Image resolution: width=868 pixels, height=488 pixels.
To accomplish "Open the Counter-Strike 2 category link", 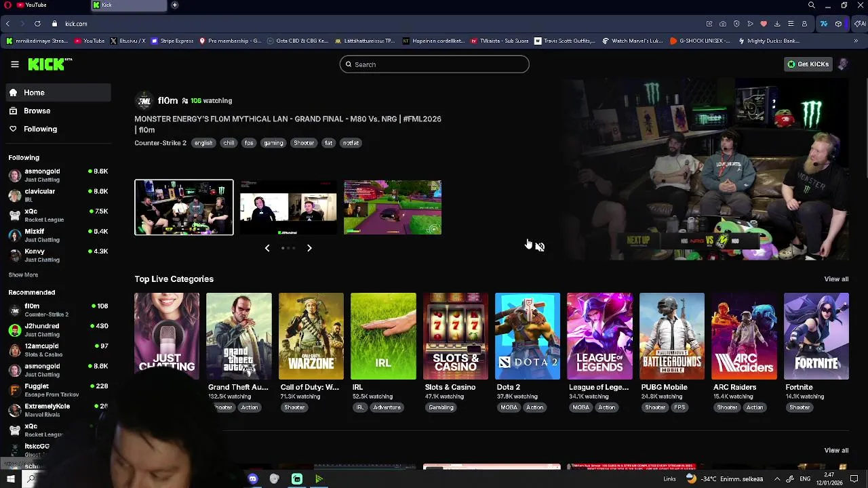I will 160,143.
